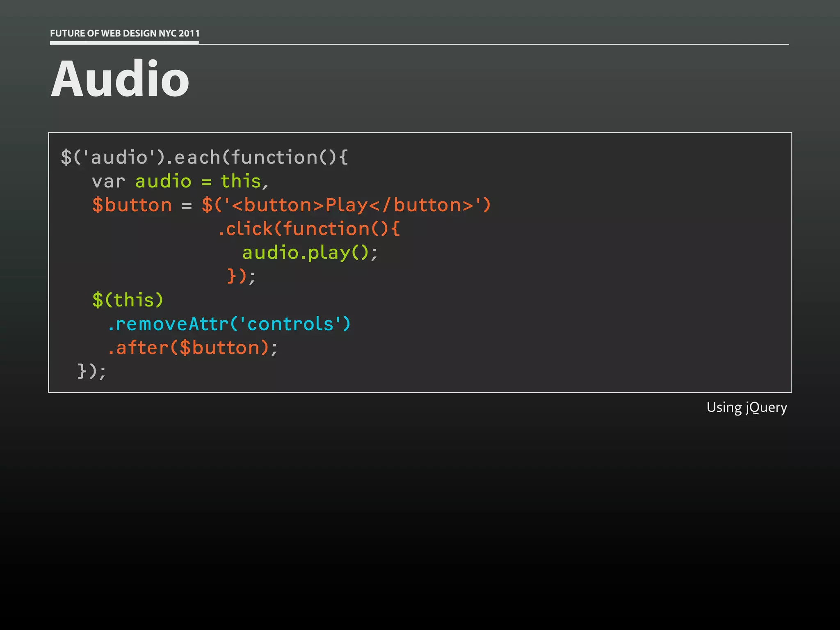Click the orange '$button' variable declaration
840x630 pixels.
(x=132, y=205)
